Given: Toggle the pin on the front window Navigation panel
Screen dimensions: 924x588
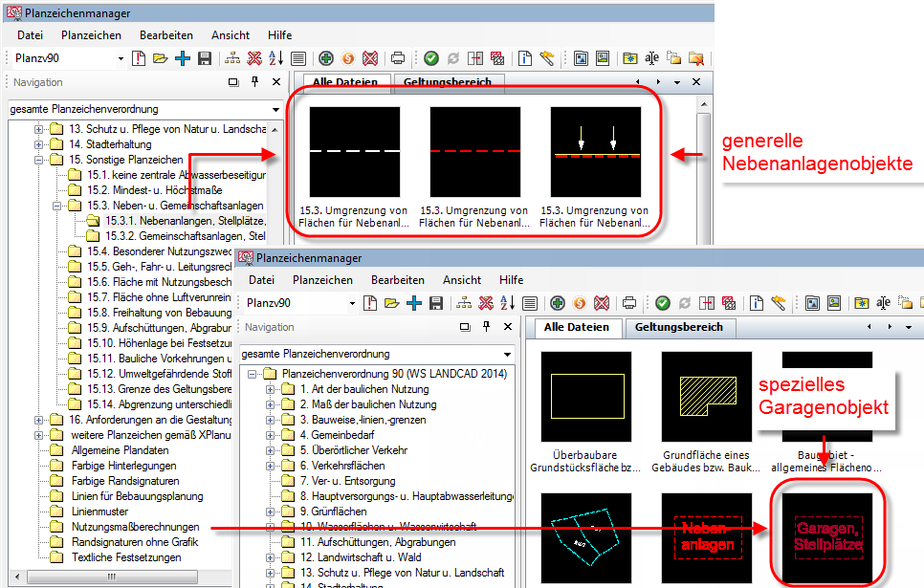Looking at the screenshot, I should pos(488,327).
